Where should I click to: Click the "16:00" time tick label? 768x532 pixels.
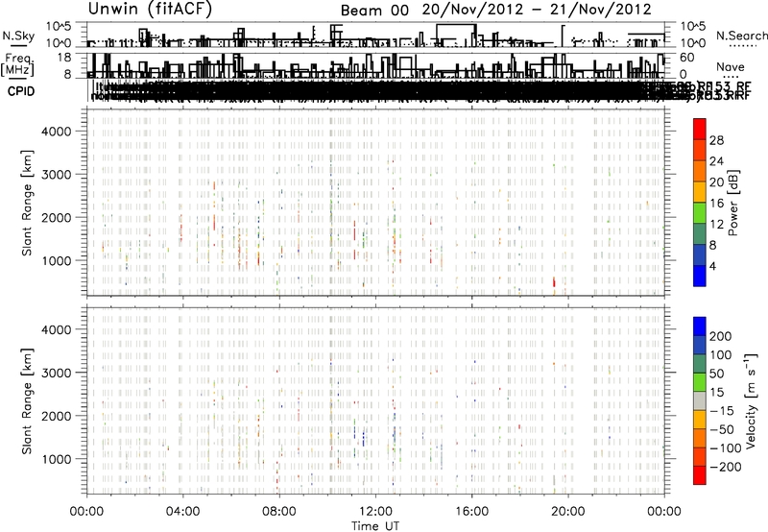[471, 512]
